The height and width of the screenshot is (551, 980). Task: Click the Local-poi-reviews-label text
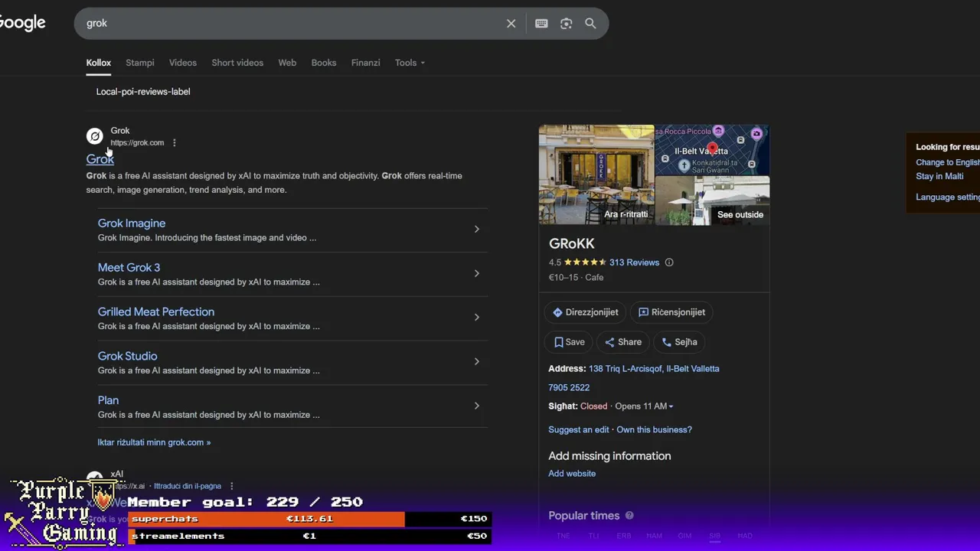143,92
